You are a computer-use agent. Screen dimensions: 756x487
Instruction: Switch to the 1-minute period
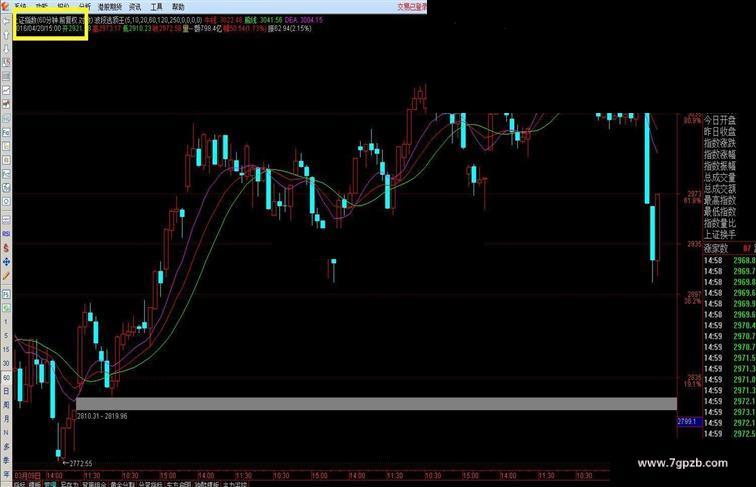6,322
